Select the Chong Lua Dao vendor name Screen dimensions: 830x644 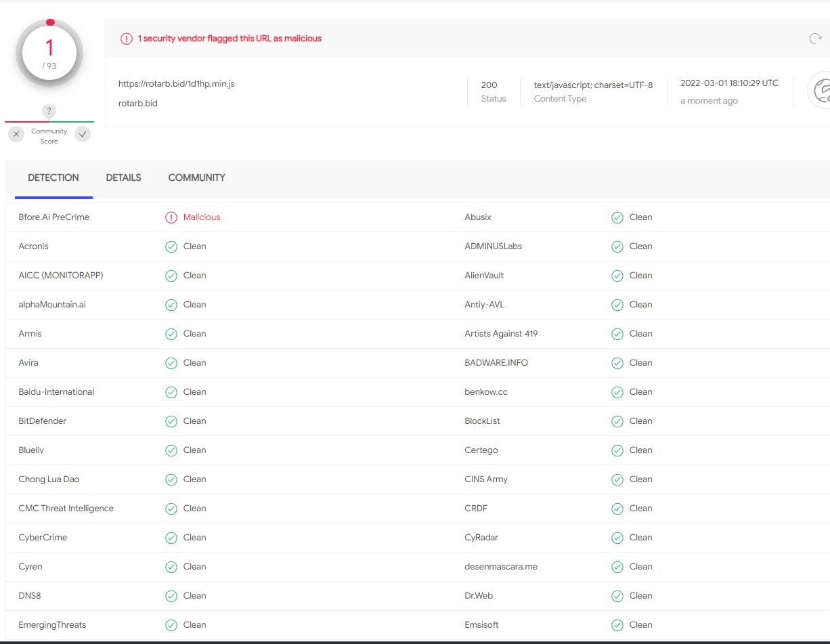point(49,479)
